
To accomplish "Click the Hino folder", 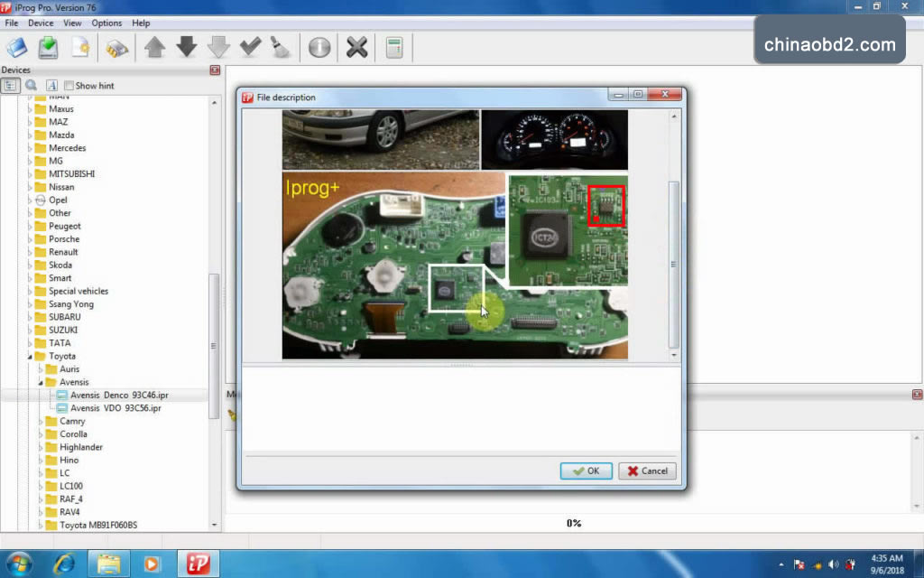I will click(x=69, y=460).
